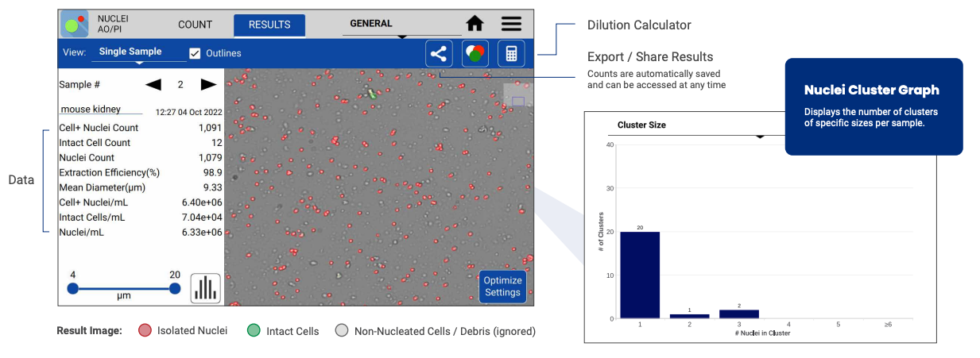Image resolution: width=980 pixels, height=358 pixels.
Task: Open the Dilution Calculator
Action: tap(511, 54)
